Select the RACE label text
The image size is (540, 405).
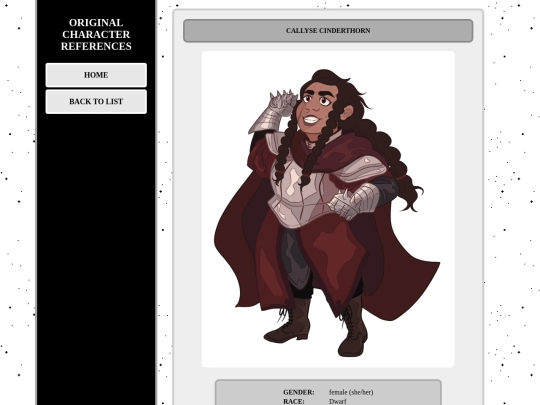[294, 402]
